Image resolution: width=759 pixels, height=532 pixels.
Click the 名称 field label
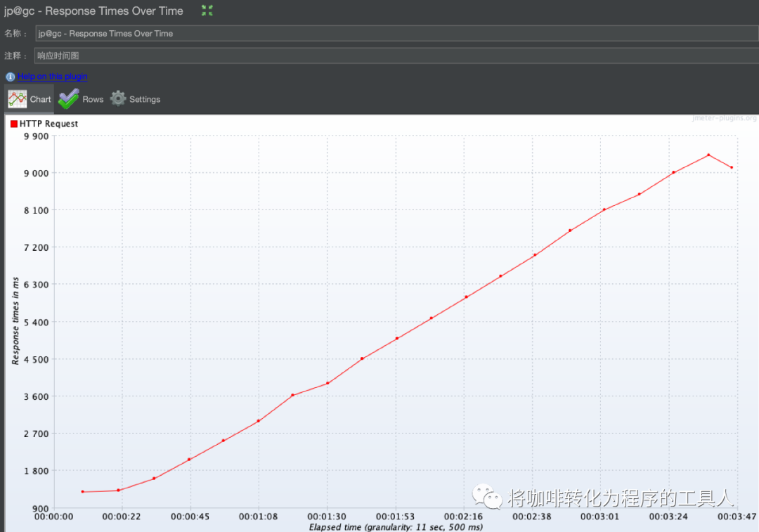pyautogui.click(x=15, y=34)
